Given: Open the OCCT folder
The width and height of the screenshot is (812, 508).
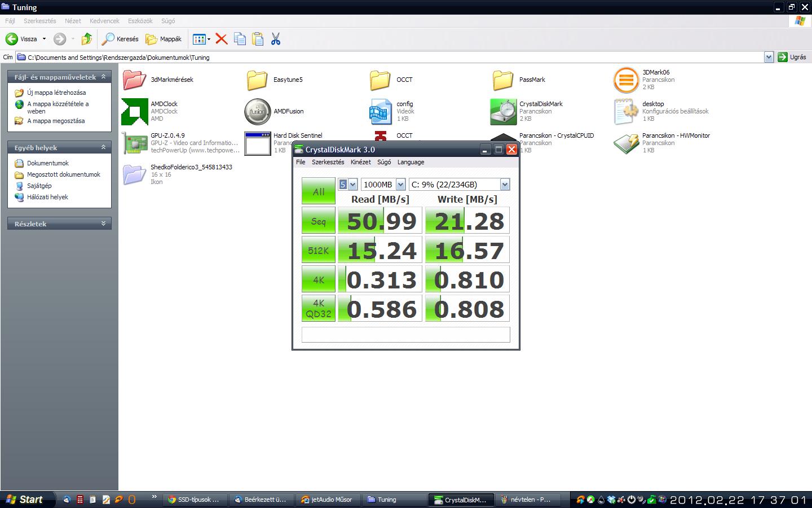Looking at the screenshot, I should 380,80.
